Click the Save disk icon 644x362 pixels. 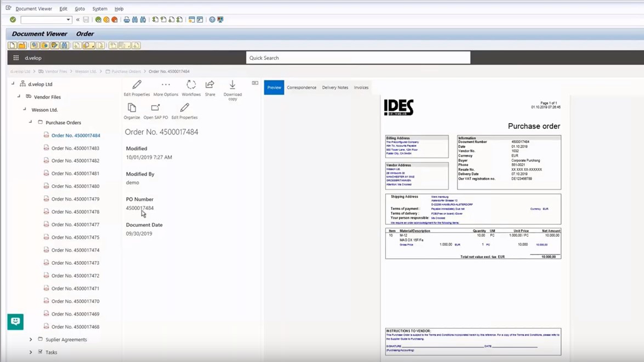coord(86,20)
